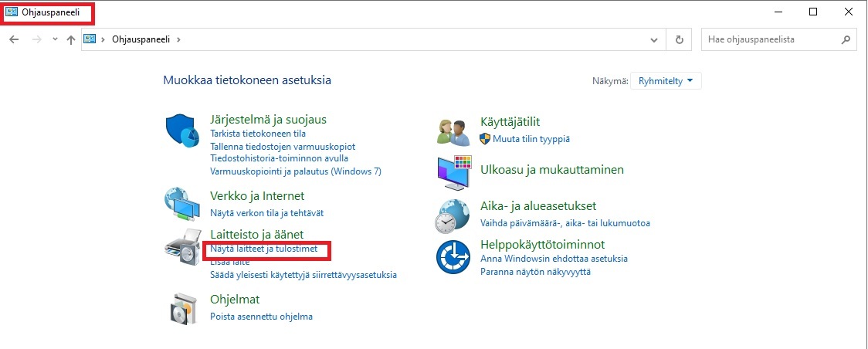Viewport: 868px width, 349px height.
Task: Expand the chevron after Ohjauspaneeli in address bar
Action: pyautogui.click(x=178, y=39)
